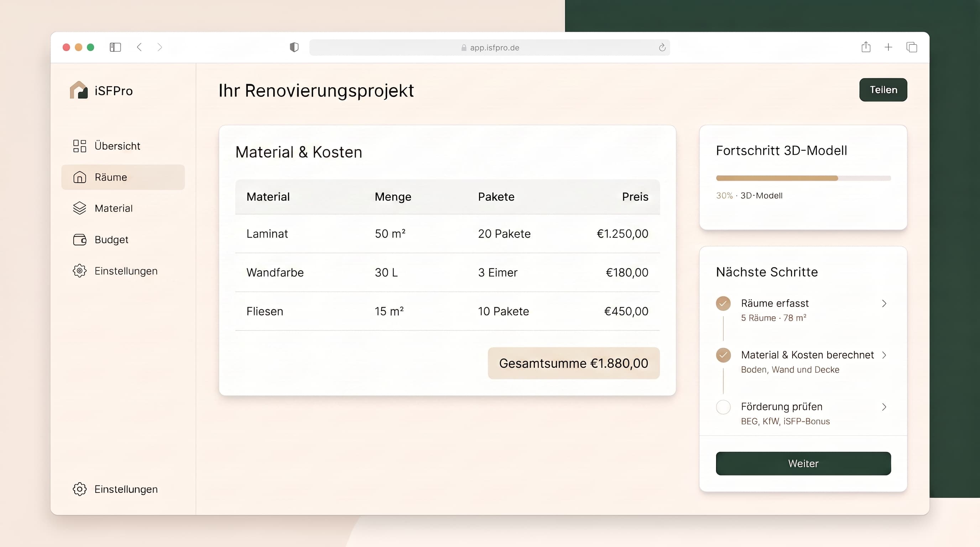Screen dimensions: 980x547
Task: Click the upper Einstellungen gear icon
Action: [x=79, y=271]
